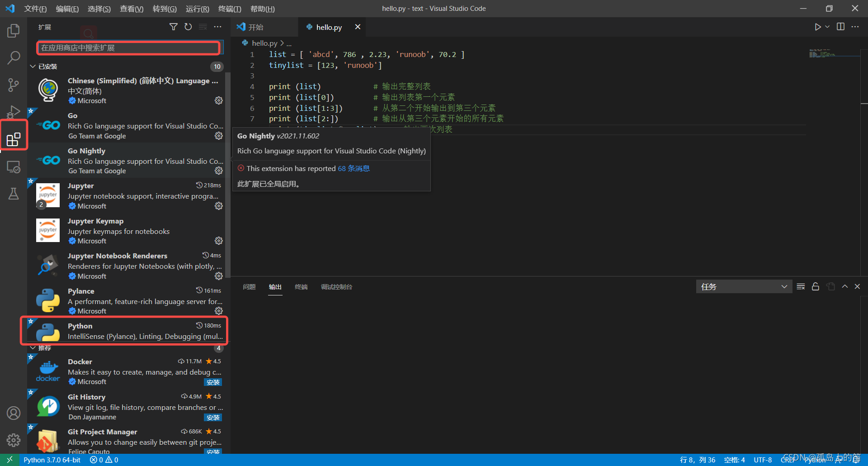Viewport: 868px width, 466px height.
Task: Open manage gear for Jupyter Notebook Renderers
Action: click(219, 276)
